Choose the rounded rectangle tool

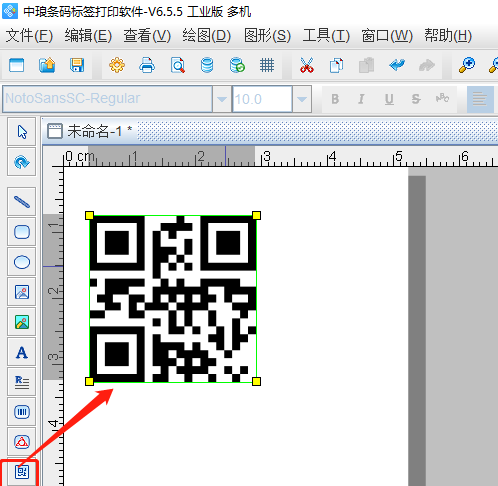[x=22, y=232]
